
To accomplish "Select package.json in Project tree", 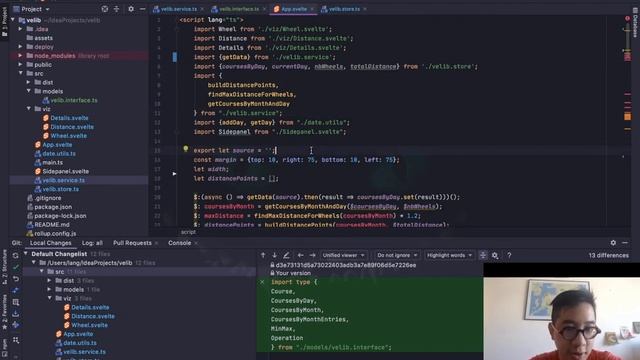I will [49, 207].
